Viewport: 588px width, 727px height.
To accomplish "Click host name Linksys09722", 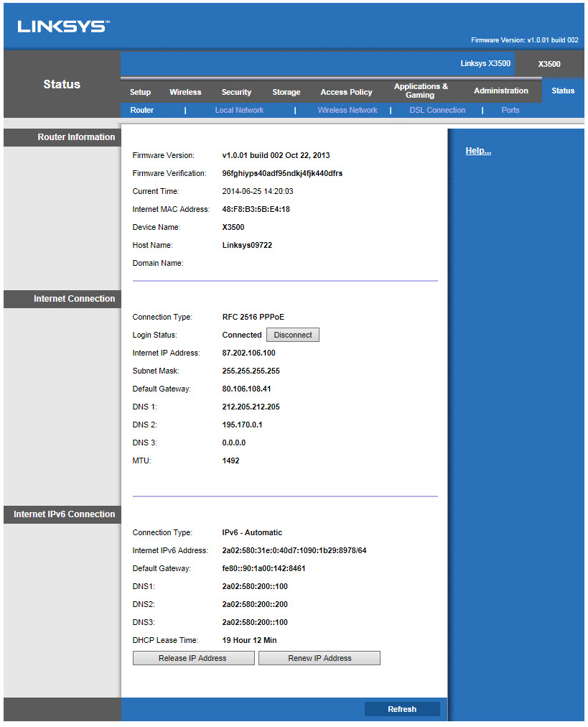I will coord(247,245).
